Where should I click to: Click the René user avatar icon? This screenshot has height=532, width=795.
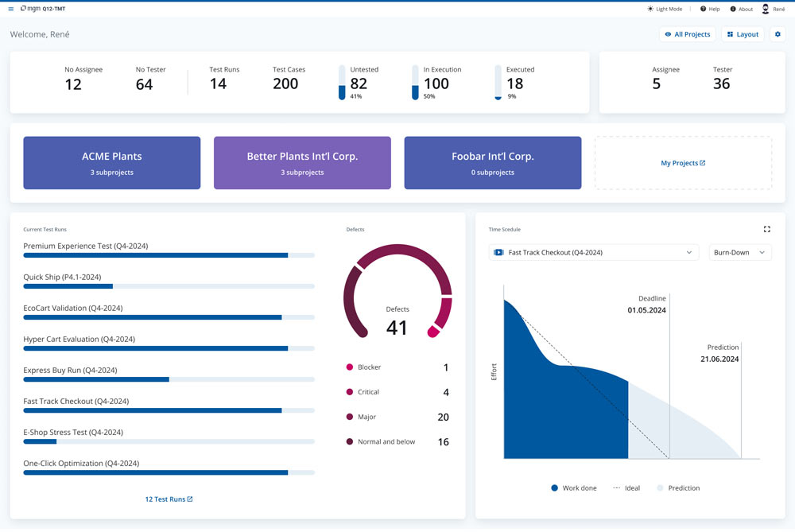[x=766, y=9]
